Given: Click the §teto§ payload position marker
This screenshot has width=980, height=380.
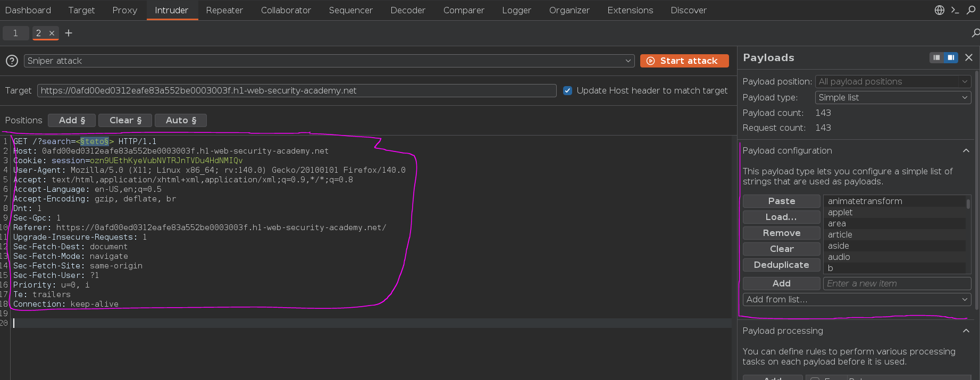Looking at the screenshot, I should (95, 141).
